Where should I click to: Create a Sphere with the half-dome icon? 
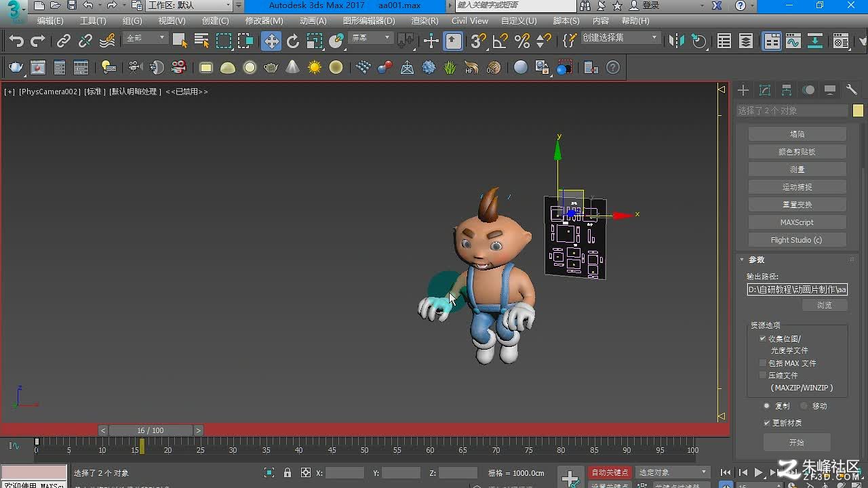(228, 68)
